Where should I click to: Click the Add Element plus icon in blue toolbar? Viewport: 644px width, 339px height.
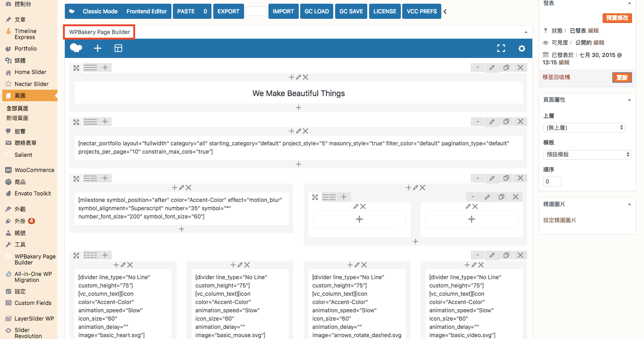click(97, 48)
